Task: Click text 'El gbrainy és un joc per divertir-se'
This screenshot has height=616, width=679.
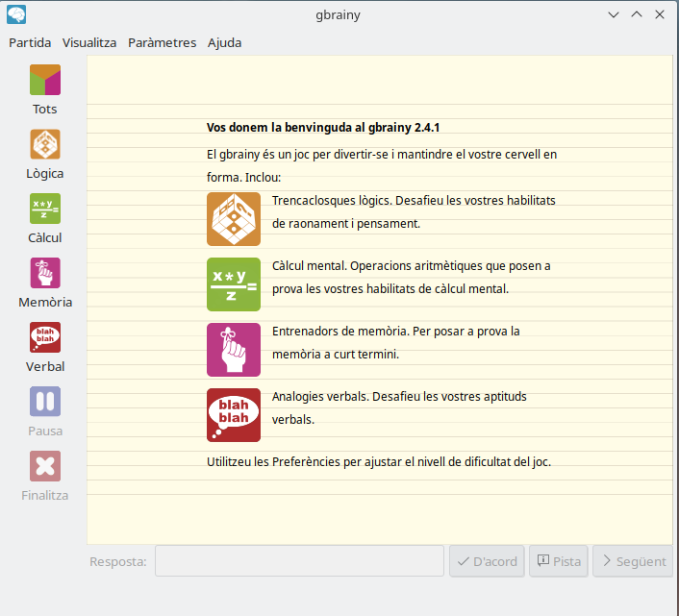Action: (x=297, y=155)
